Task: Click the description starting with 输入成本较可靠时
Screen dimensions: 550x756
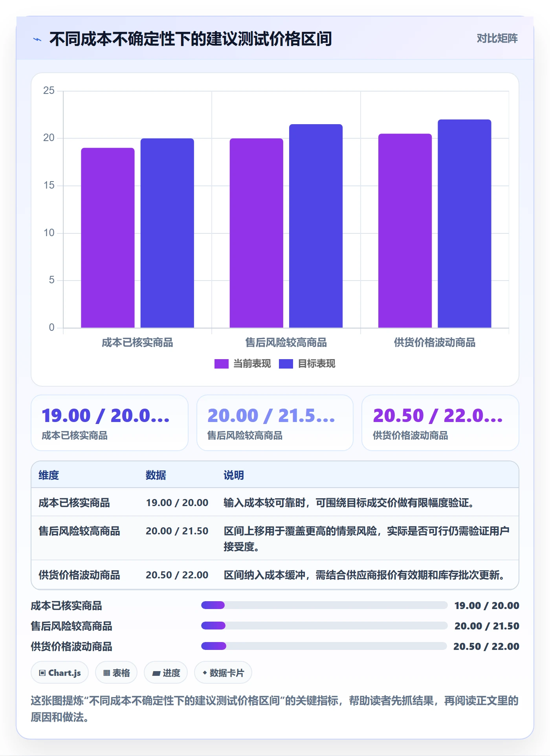Action: point(349,503)
